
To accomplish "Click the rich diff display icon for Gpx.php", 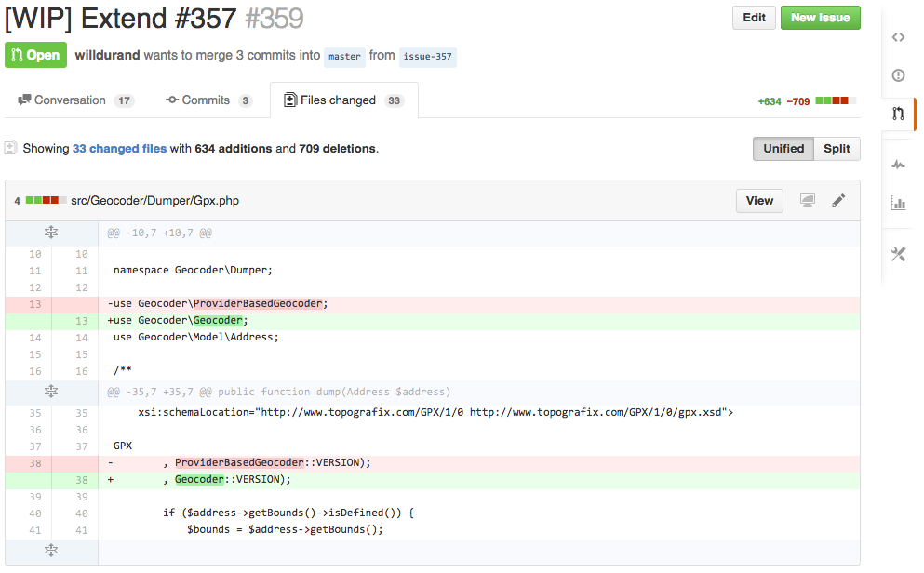I will pos(807,200).
